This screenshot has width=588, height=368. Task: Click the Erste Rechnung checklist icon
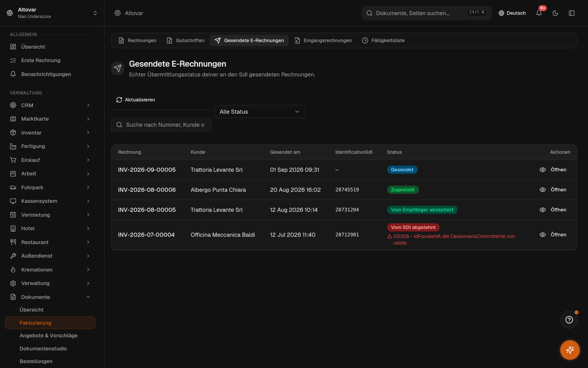click(x=13, y=60)
